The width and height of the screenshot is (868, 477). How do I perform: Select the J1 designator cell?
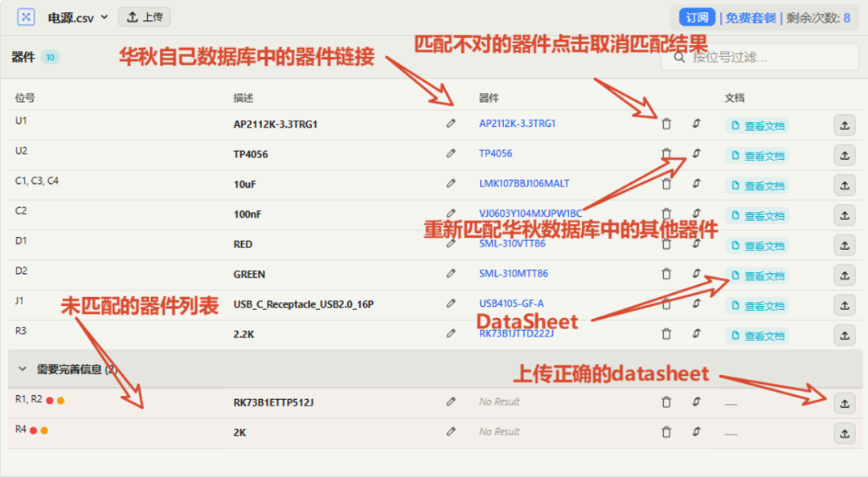[19, 300]
